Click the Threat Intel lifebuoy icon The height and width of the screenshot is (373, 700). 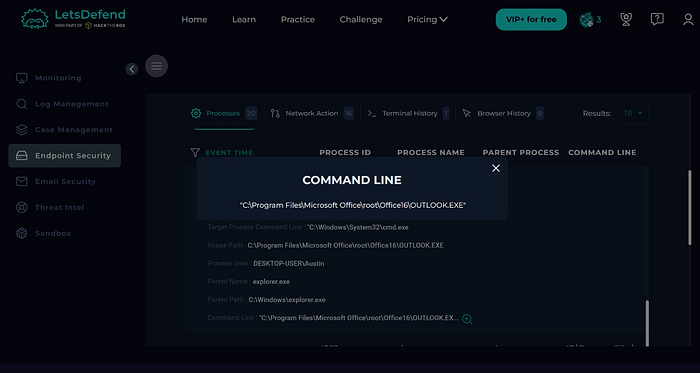pos(21,207)
